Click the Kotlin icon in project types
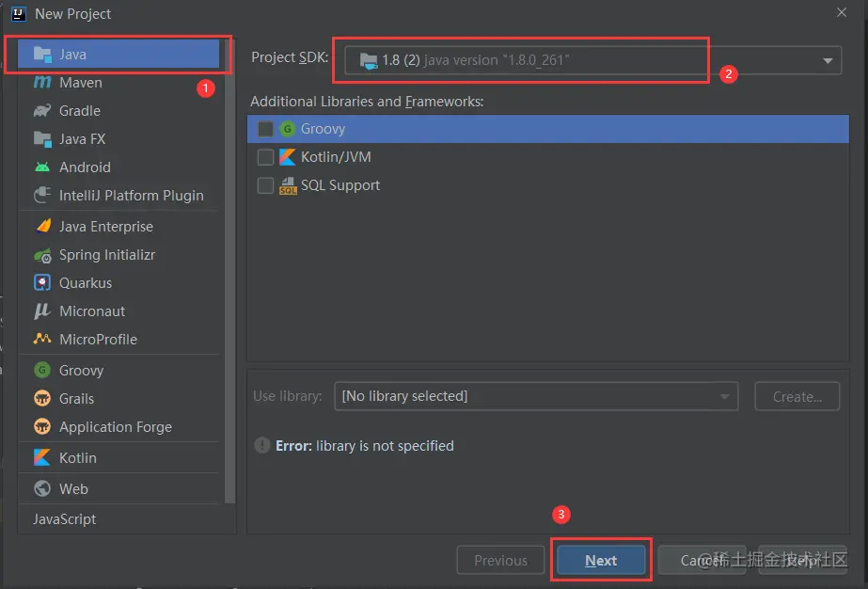The height and width of the screenshot is (589, 868). click(42, 457)
